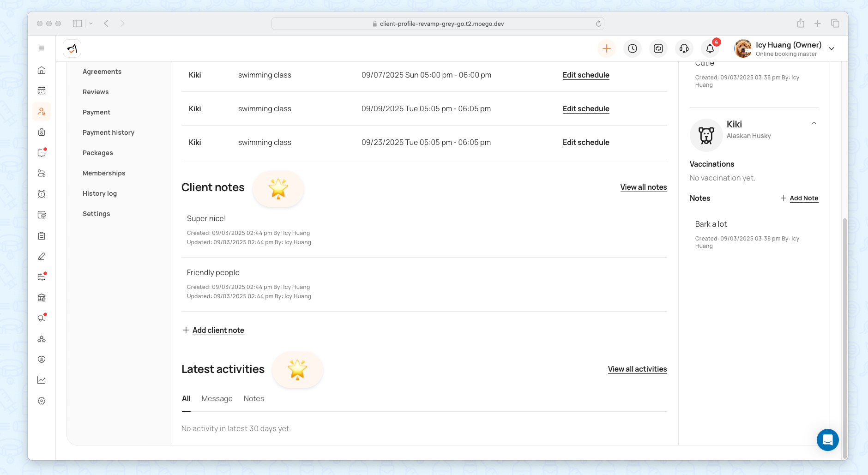868x475 pixels.
Task: Select the All activities tab
Action: 186,398
